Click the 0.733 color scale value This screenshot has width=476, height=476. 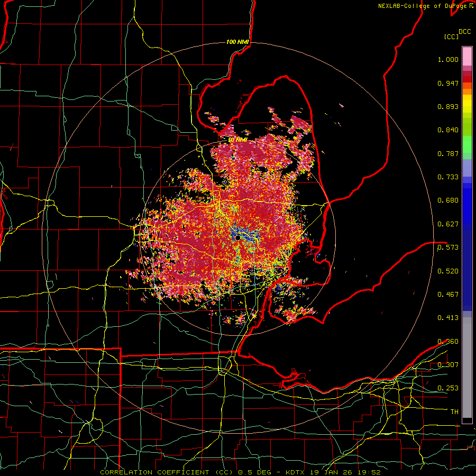(448, 177)
